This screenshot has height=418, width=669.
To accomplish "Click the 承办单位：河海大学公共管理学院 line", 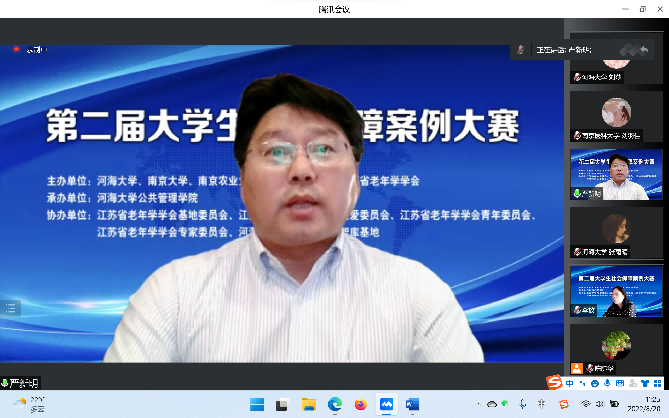I will 122,198.
